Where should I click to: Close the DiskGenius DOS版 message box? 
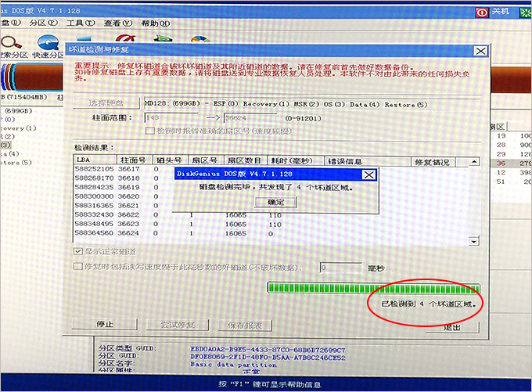[x=368, y=174]
